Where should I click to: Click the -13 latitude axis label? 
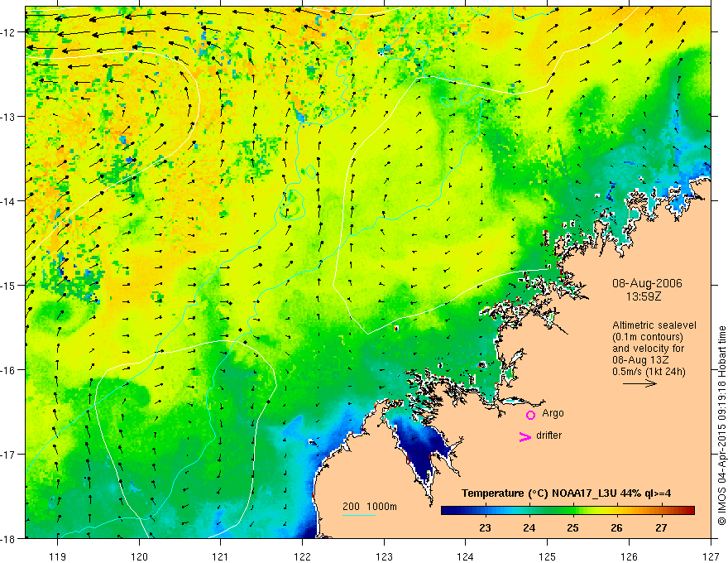(x=9, y=117)
